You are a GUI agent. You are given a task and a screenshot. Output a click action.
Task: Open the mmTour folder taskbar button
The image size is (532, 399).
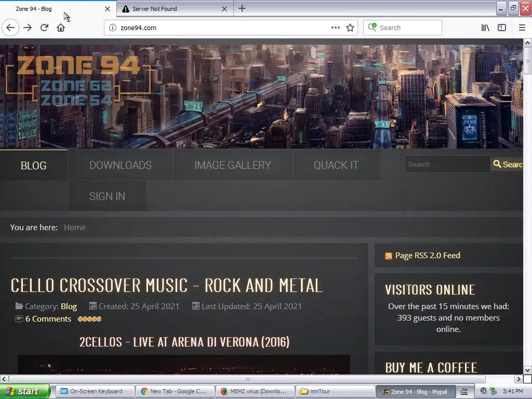[x=335, y=391]
